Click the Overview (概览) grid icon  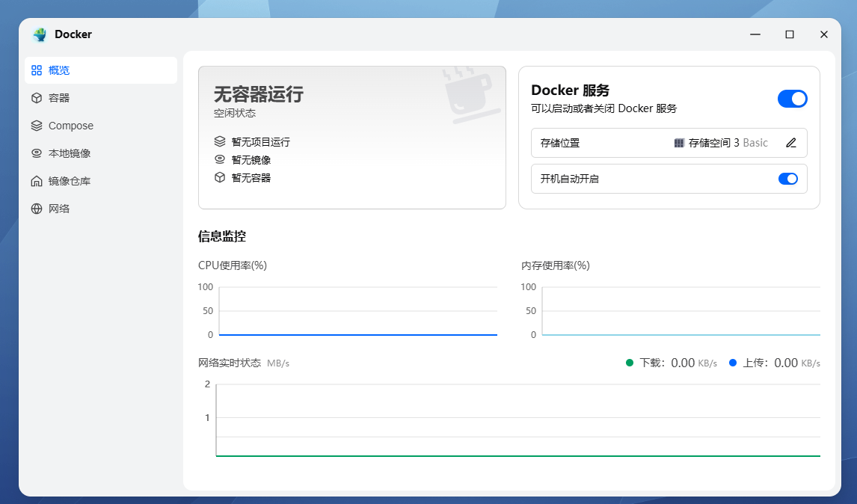[x=36, y=70]
